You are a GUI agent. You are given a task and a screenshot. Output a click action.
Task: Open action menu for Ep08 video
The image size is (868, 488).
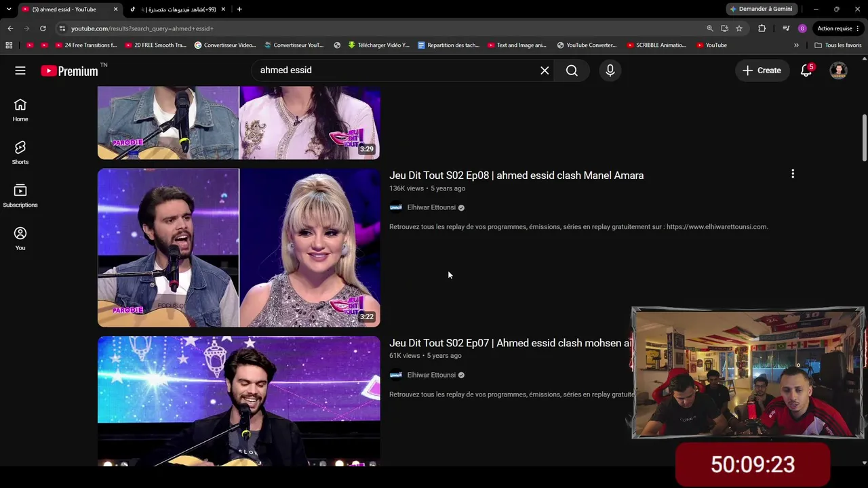(793, 174)
